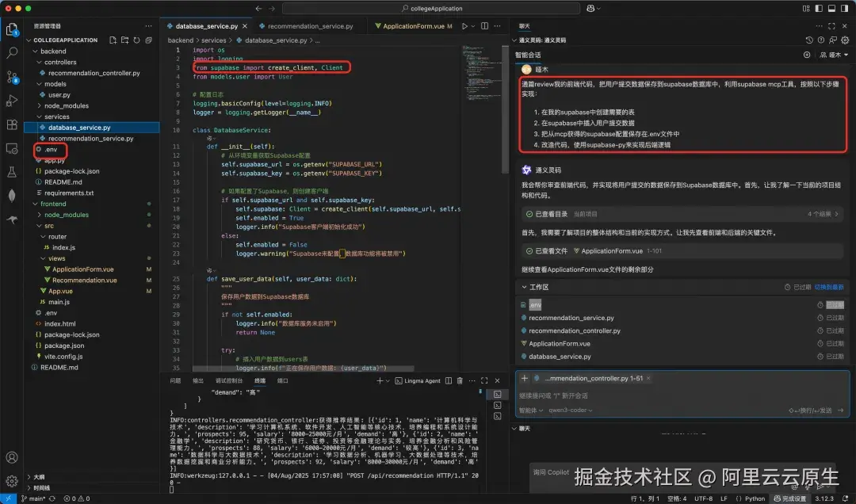Remove recommendation_controller.py context chip
856x504 pixels.
point(648,378)
